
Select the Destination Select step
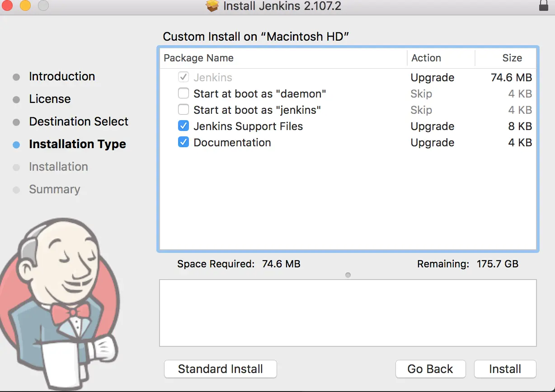tap(79, 121)
